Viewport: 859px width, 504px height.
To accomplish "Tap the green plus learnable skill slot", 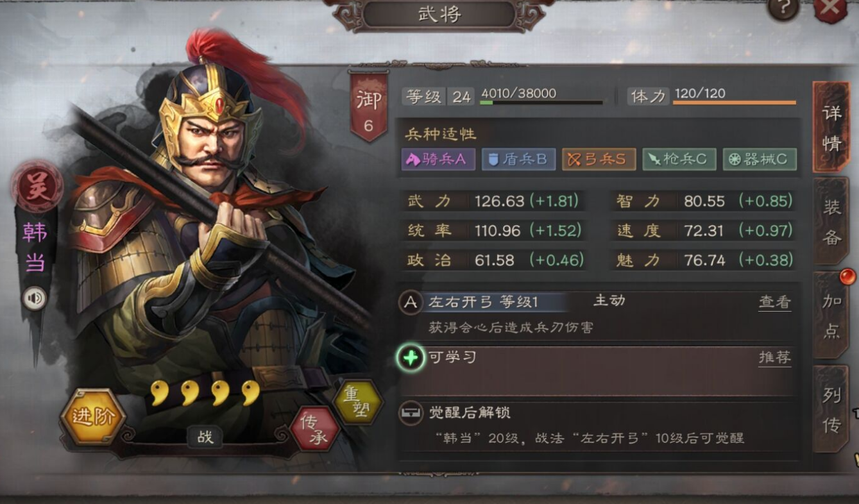I will pyautogui.click(x=411, y=357).
